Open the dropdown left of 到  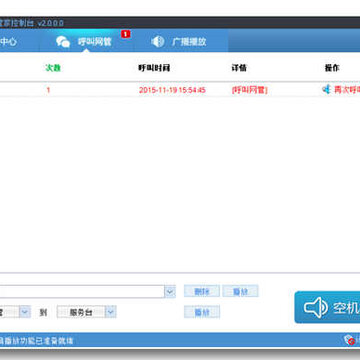[x=25, y=312]
